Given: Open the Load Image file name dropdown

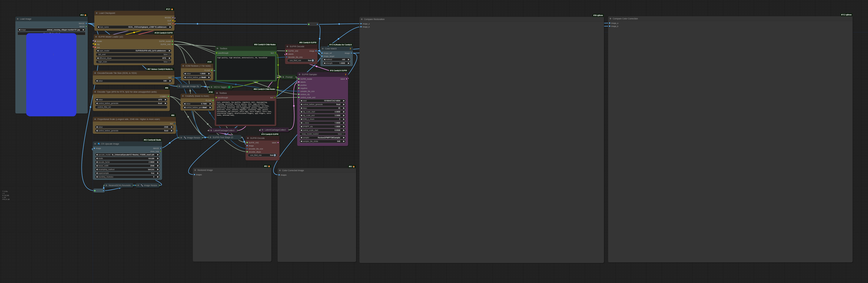Looking at the screenshot, I should 51,30.
